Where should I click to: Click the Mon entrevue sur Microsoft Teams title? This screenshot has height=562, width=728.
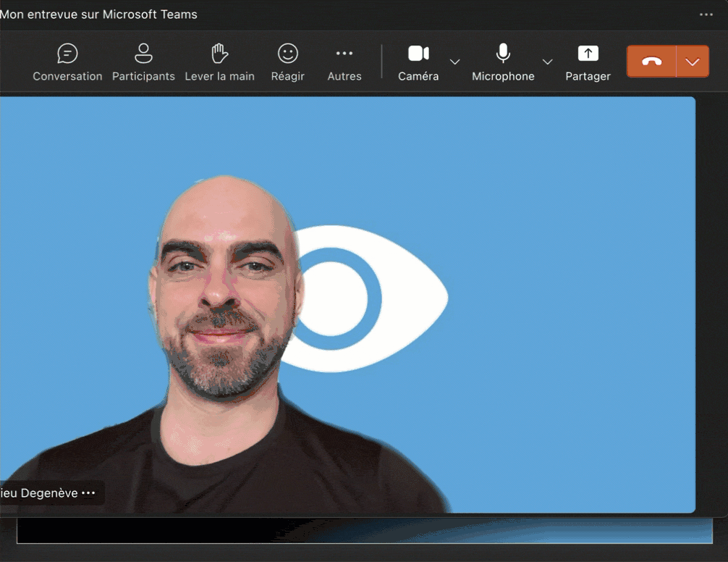coord(99,14)
